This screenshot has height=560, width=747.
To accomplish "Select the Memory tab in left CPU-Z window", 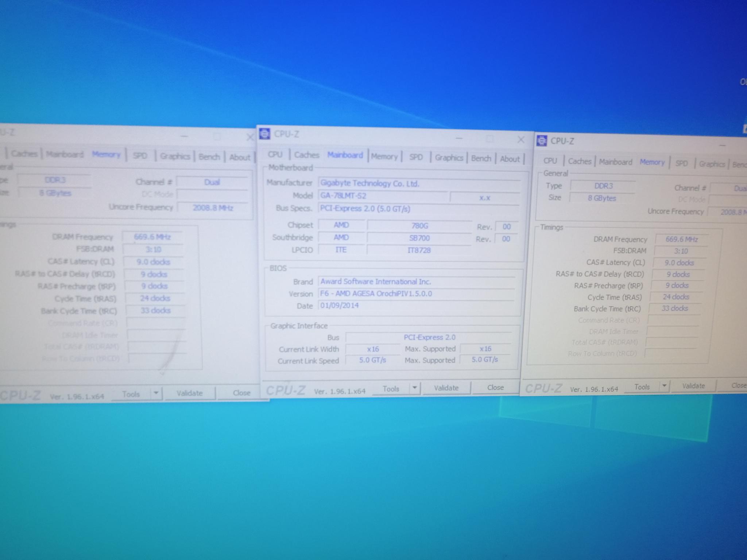I will [107, 154].
